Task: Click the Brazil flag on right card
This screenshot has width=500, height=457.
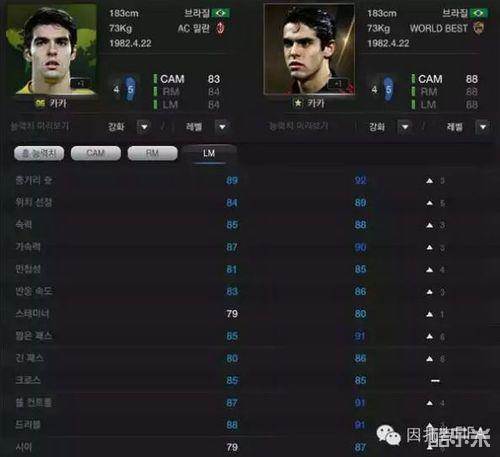Action: pyautogui.click(x=478, y=13)
